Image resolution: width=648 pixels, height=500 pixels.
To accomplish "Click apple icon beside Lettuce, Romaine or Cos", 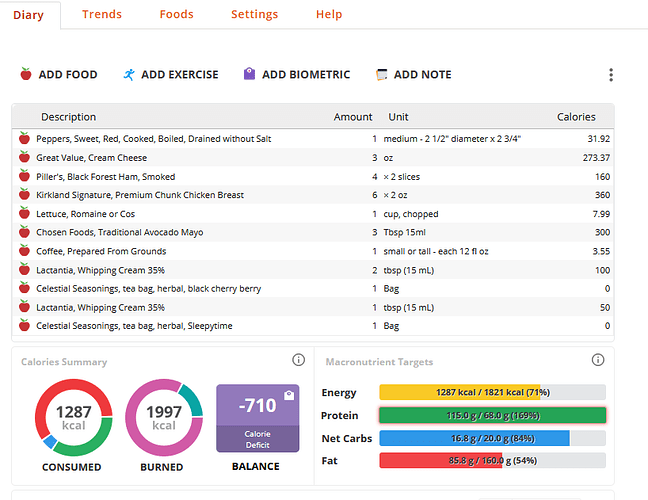I will (x=24, y=213).
